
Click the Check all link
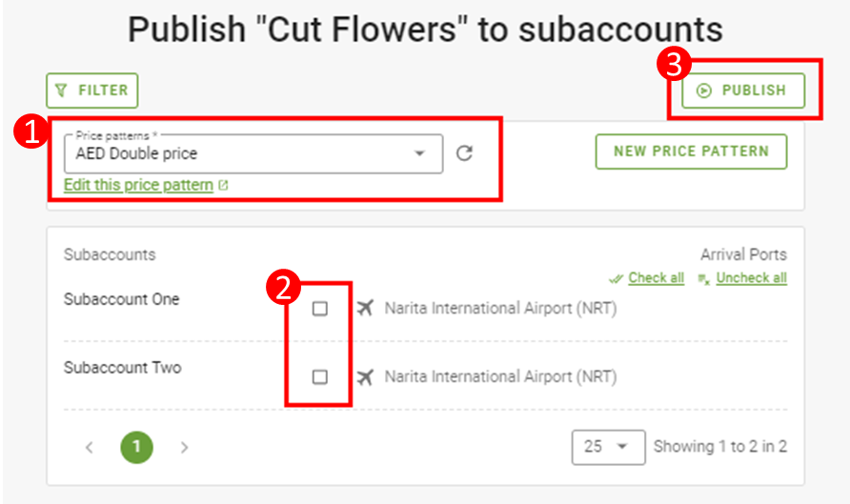coord(656,278)
